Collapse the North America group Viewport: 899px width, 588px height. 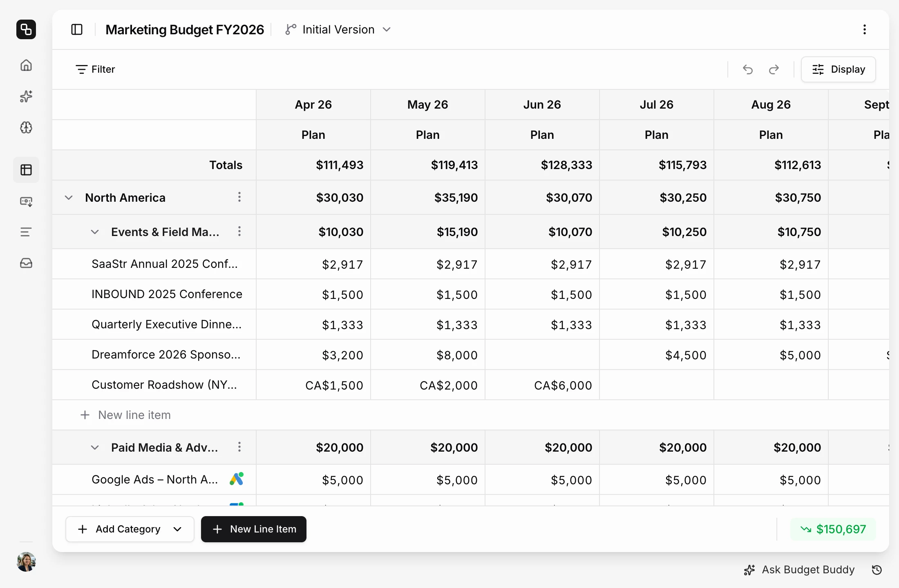pyautogui.click(x=69, y=198)
